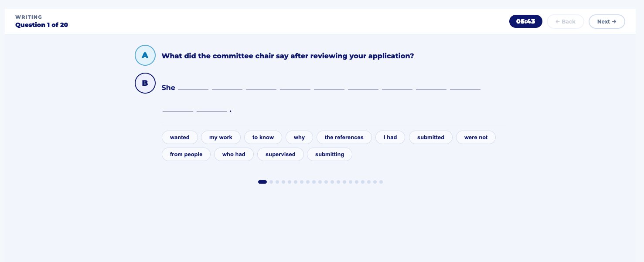
Task: Click the Back arrow button
Action: [x=565, y=21]
